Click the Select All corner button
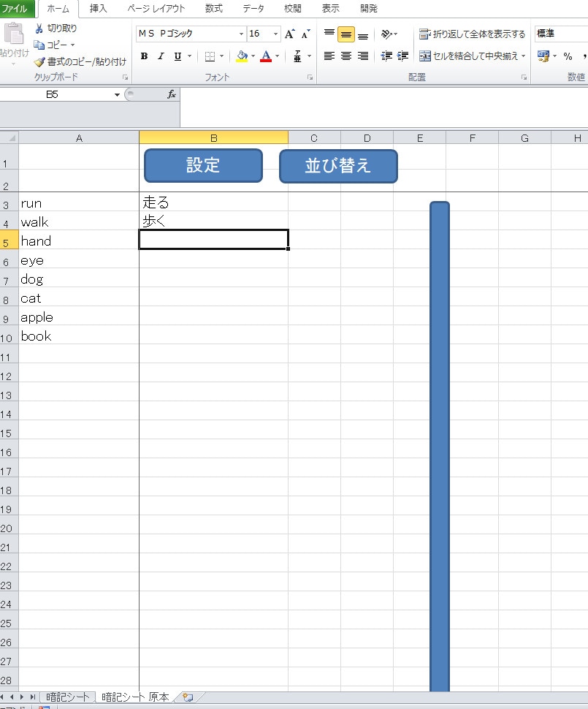This screenshot has height=709, width=588. [9, 137]
